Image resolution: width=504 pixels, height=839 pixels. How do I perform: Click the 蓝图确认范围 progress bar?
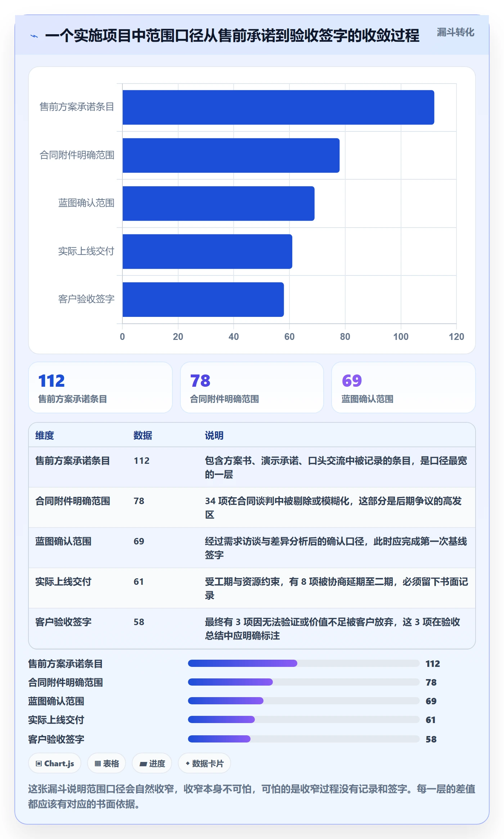[x=304, y=701]
